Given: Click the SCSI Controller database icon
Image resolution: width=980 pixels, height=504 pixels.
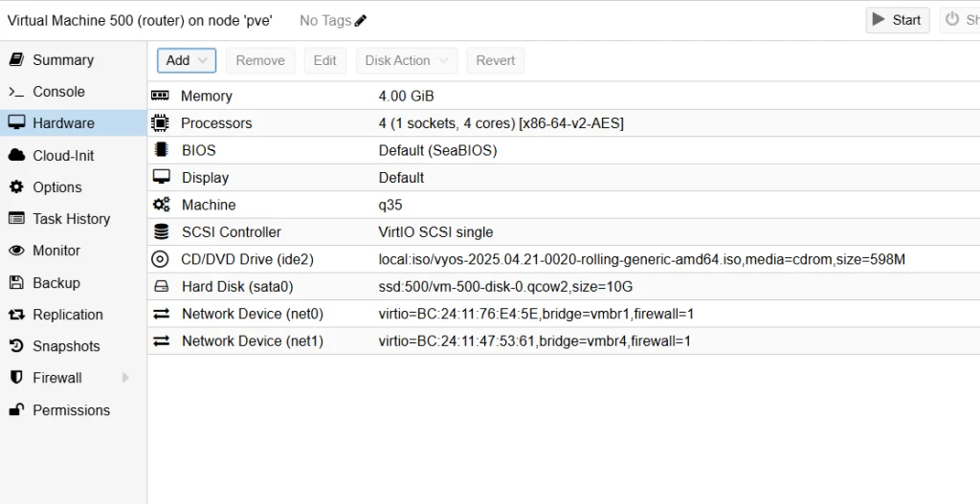Looking at the screenshot, I should pos(161,231).
